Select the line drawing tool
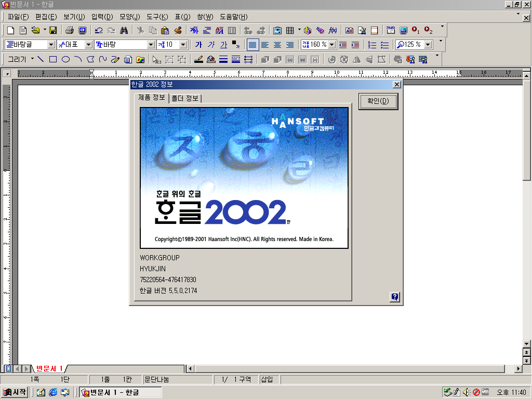This screenshot has height=399, width=532. (x=41, y=59)
